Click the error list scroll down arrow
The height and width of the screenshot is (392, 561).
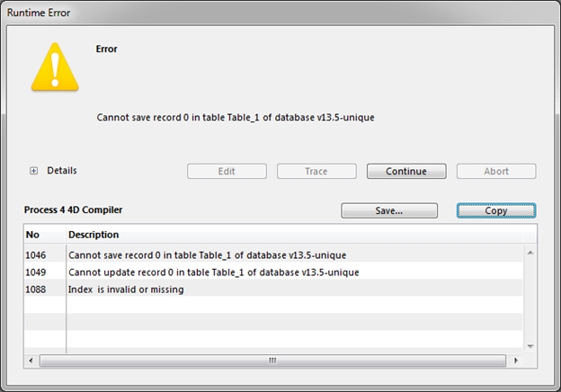pos(530,345)
